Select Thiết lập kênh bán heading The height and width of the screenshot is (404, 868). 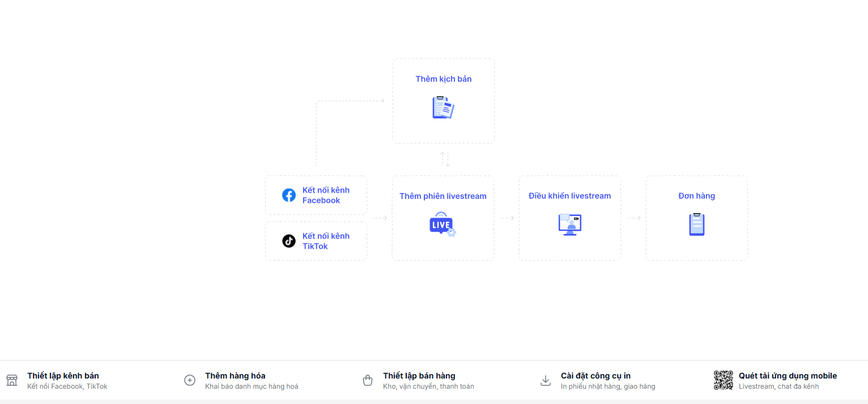(x=63, y=376)
